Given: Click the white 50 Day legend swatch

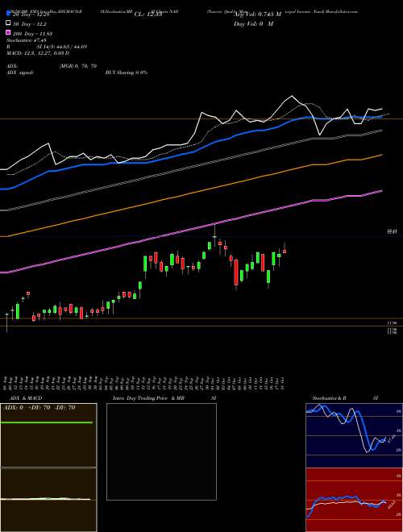Looking at the screenshot, I should pyautogui.click(x=9, y=23).
